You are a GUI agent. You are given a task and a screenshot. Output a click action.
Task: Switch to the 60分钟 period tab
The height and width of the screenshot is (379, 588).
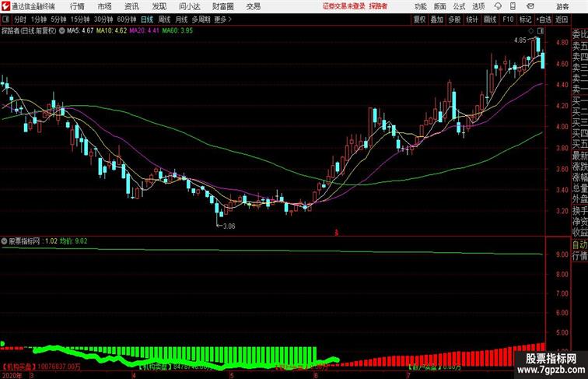point(126,19)
